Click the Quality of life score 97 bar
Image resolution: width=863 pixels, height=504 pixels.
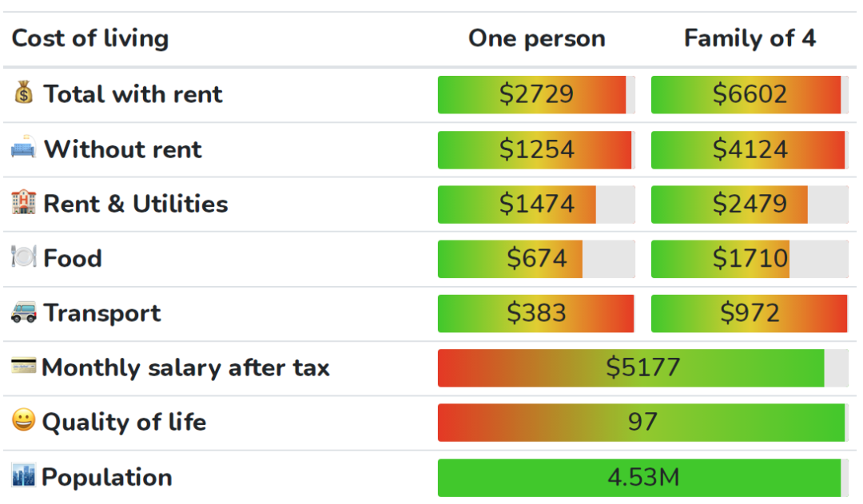point(642,422)
